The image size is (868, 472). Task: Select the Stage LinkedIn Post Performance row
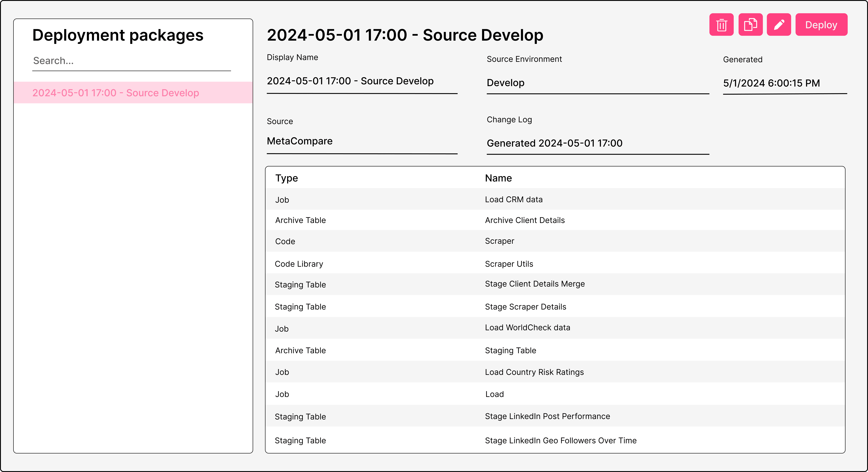[555, 416]
